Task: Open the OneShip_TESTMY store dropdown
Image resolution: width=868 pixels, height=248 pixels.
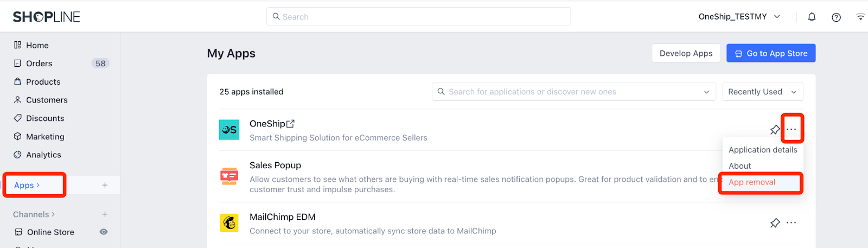Action: click(739, 17)
